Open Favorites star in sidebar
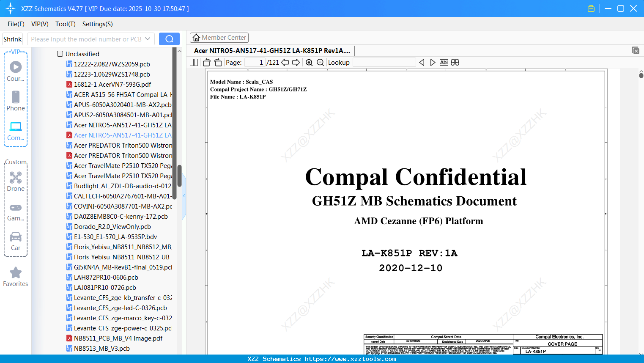The width and height of the screenshot is (644, 363). (x=16, y=277)
